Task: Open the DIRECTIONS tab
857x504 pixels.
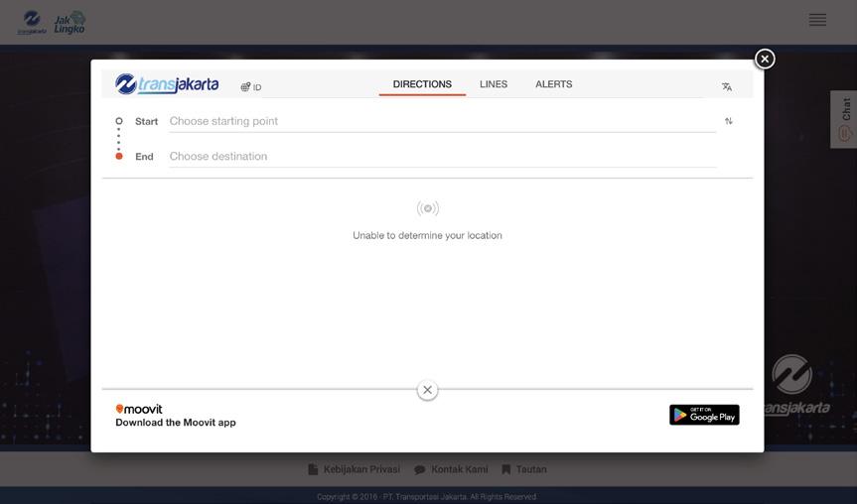Action: pos(422,84)
